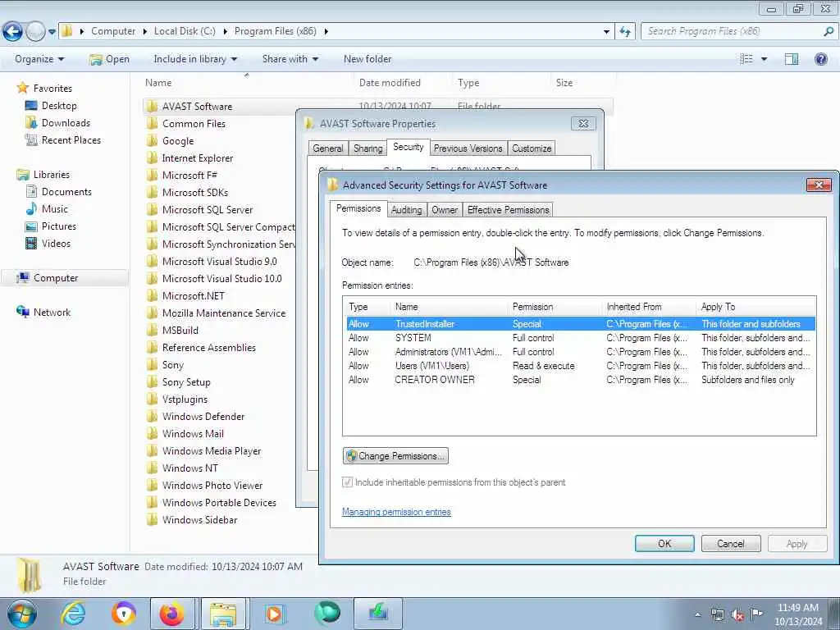The height and width of the screenshot is (630, 840).
Task: Select Favorites star in navigation pane
Action: point(22,88)
